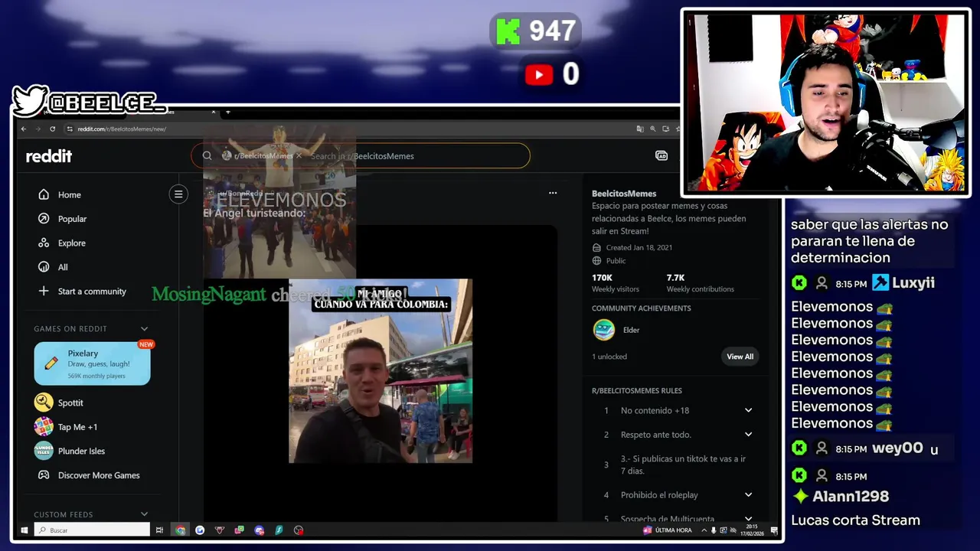Collapse the Custom Feeds section
Screen dimensions: 980x551
[144, 515]
